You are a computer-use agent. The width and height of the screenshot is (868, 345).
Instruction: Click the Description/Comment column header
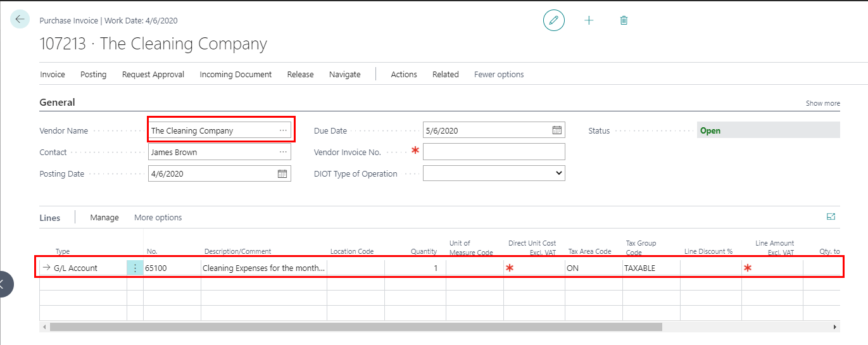click(237, 251)
